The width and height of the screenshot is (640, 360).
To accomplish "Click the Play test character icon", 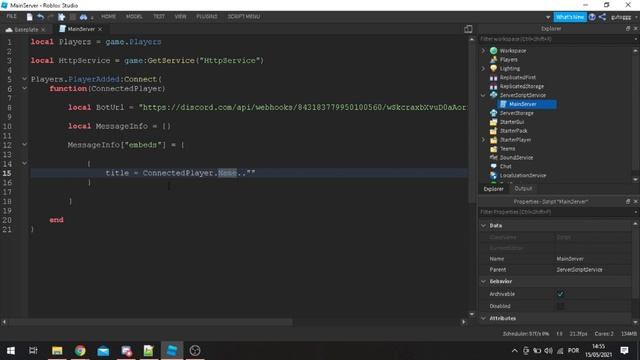I will click(61, 17).
